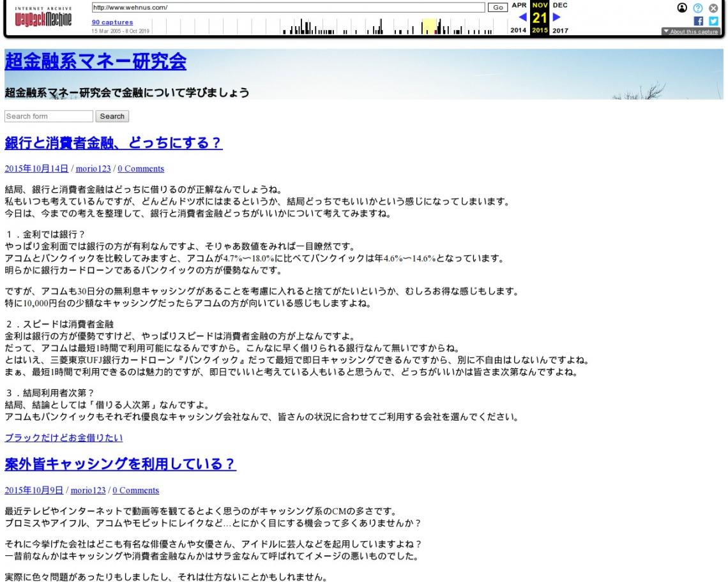This screenshot has height=582, width=728.
Task: Select the APR month in capture navigation
Action: (519, 5)
